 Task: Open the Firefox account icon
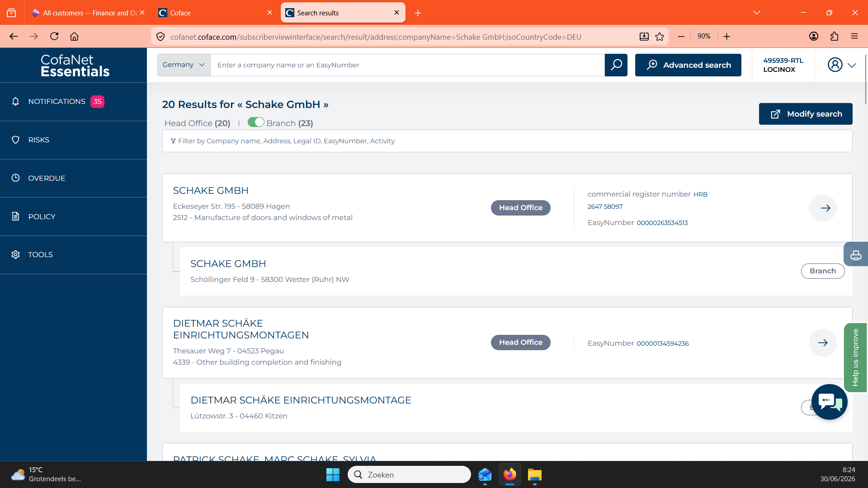point(814,37)
